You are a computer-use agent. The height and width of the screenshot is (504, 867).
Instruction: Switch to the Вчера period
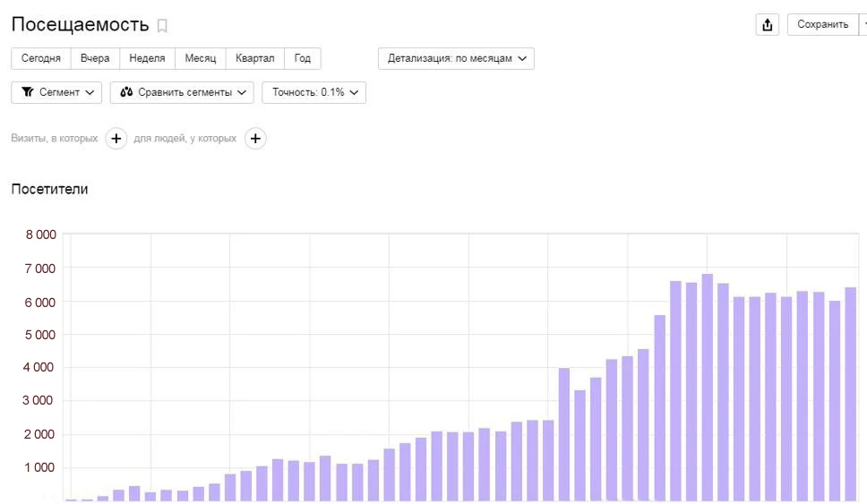coord(95,58)
